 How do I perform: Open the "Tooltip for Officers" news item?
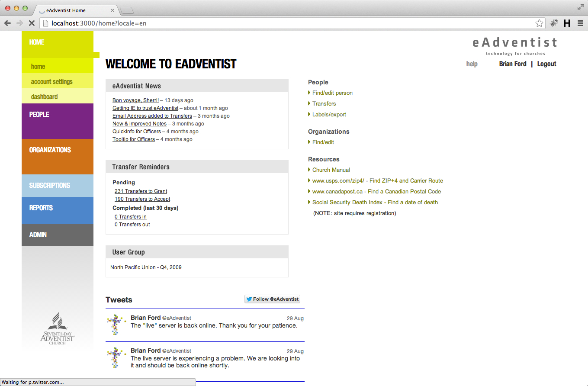[x=134, y=139]
